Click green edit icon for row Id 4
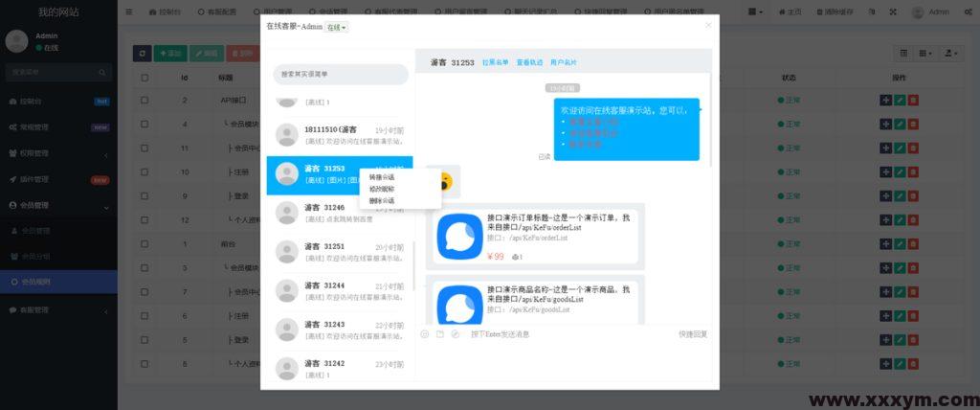This screenshot has width=980, height=410. click(x=900, y=124)
